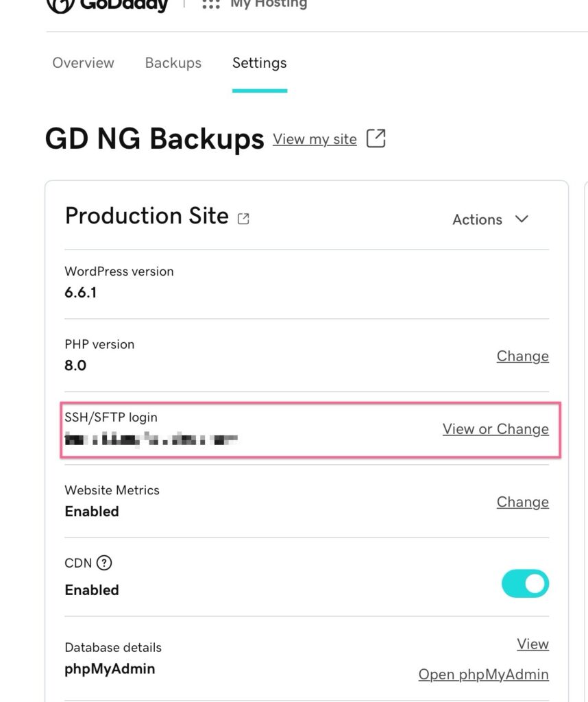Screen dimensions: 588x702
Task: Change the PHP version
Action: [522, 356]
